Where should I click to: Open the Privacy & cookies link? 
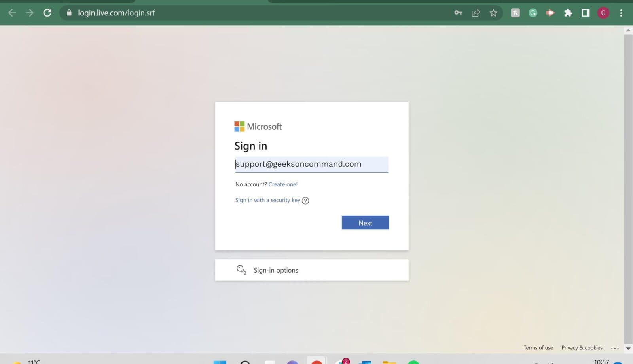(x=582, y=348)
